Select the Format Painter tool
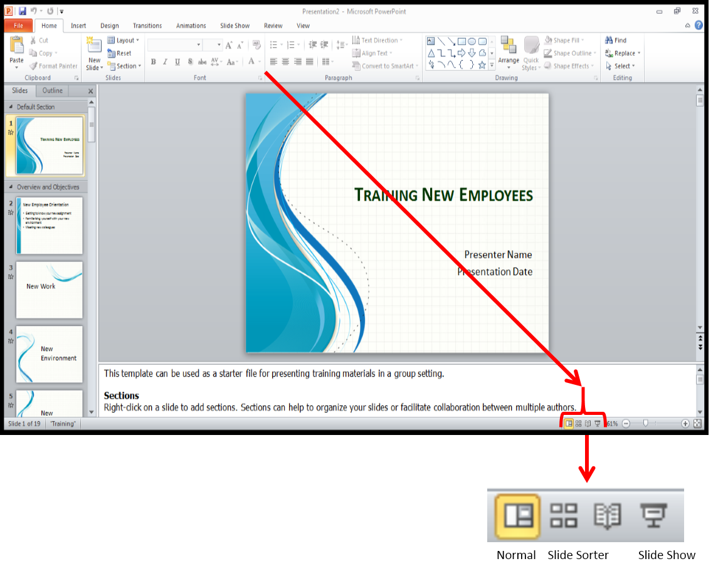This screenshot has height=571, width=728. point(53,65)
